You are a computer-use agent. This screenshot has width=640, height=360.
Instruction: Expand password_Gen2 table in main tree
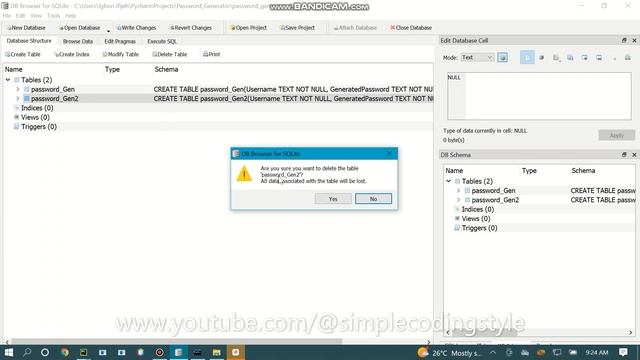click(x=18, y=98)
